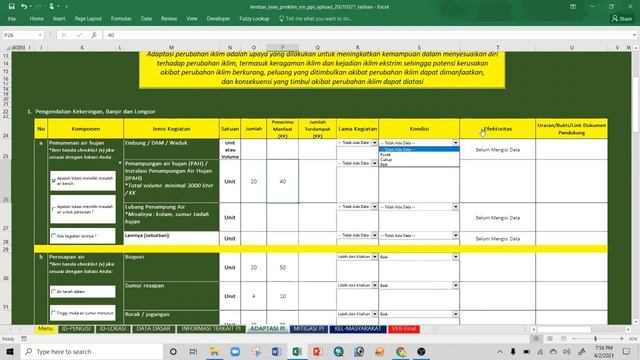Open Lama Kegiatan dropdown for Biopori row
The image size is (640, 360).
pyautogui.click(x=374, y=257)
